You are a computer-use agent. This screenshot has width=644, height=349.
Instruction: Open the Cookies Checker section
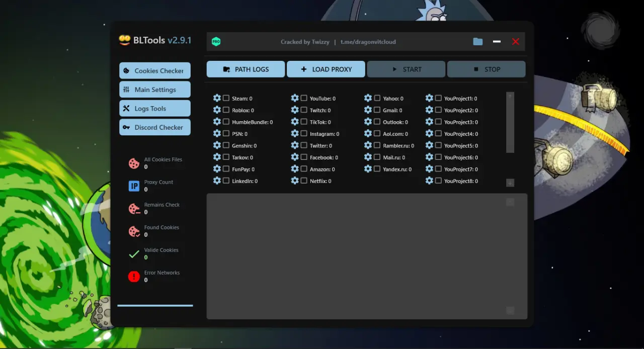(x=155, y=70)
